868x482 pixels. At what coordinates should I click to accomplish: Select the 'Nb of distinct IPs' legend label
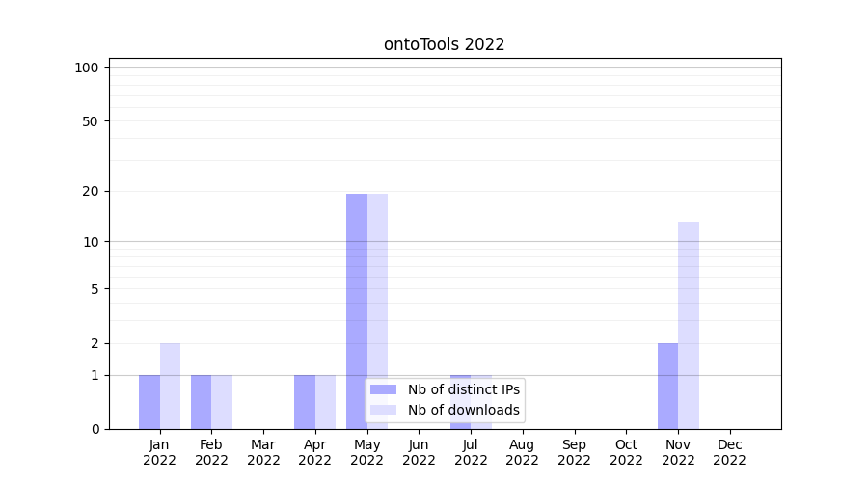pos(463,389)
